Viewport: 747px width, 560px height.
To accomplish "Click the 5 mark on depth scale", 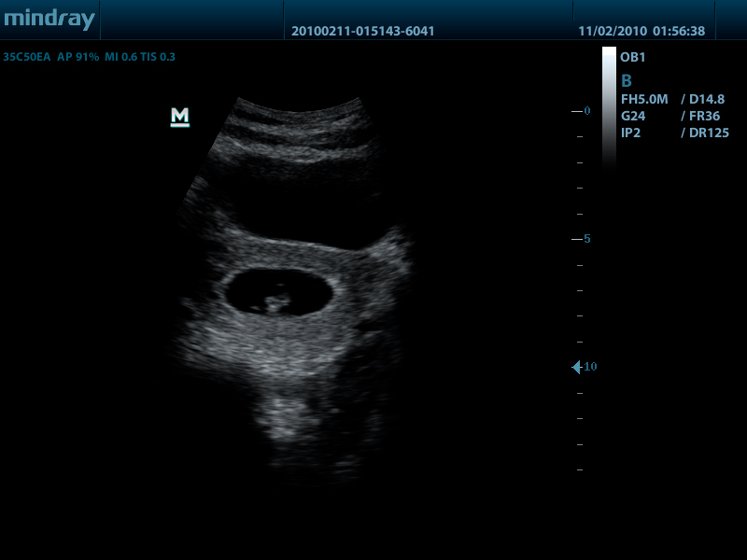I will tap(585, 239).
